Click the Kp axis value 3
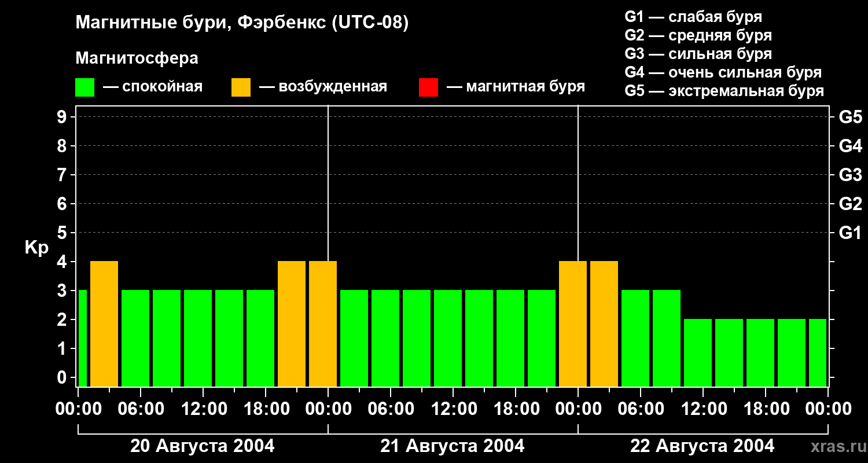This screenshot has height=463, width=868. tap(63, 291)
